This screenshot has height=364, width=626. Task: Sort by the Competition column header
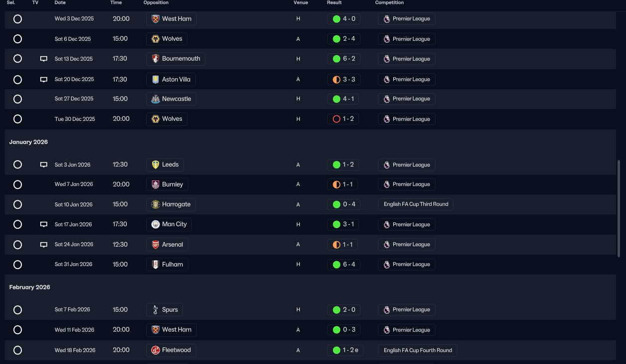click(x=389, y=2)
